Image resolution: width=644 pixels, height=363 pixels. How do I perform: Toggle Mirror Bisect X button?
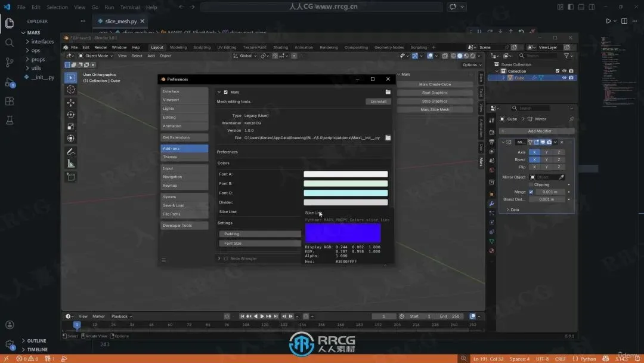pos(534,159)
